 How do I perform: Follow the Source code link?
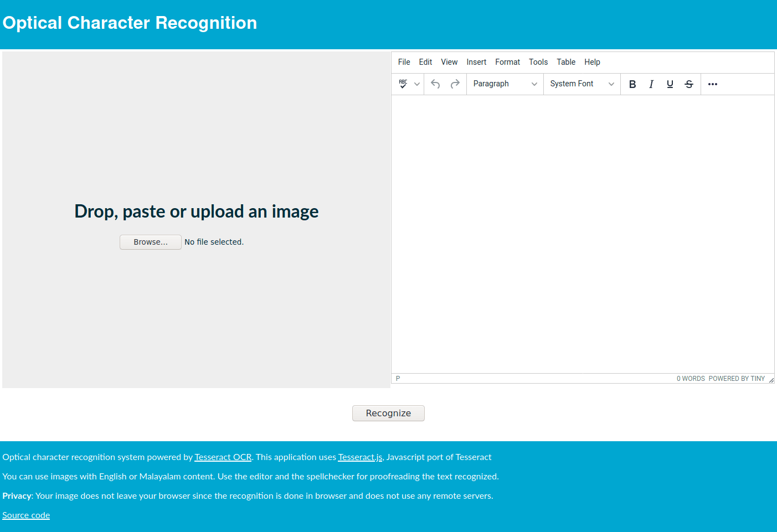26,515
